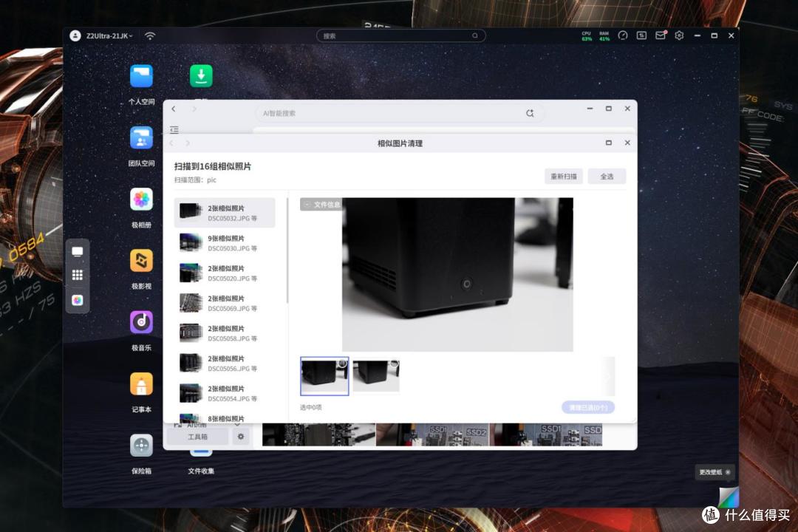Select the DSC05054.JPG similar group
Image resolution: width=798 pixels, height=532 pixels.
tap(225, 393)
